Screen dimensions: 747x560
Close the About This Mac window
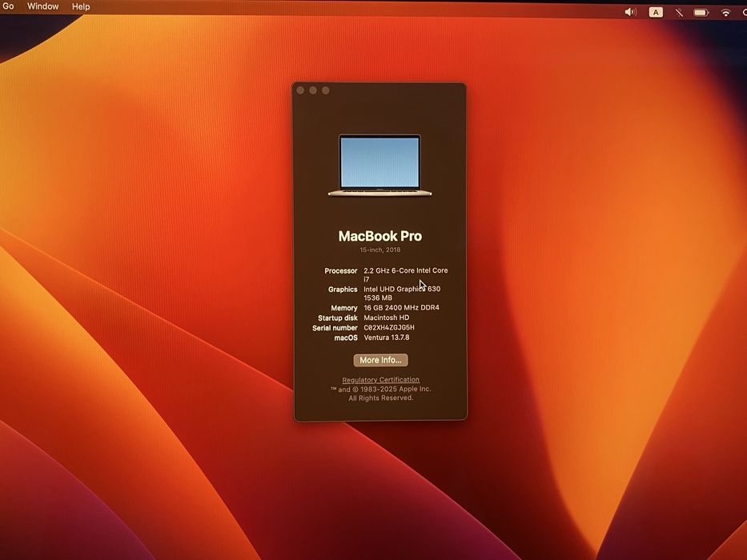[300, 90]
